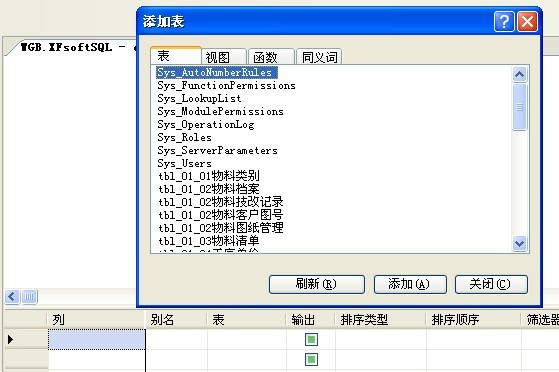
Task: Click the 列 column header
Action: coord(96,320)
